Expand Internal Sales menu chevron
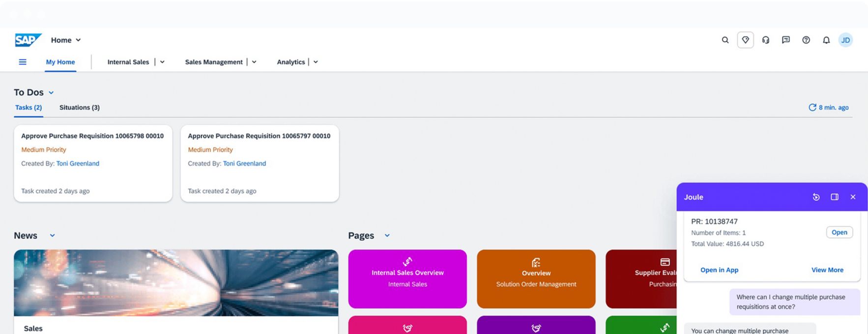868x334 pixels. [162, 62]
